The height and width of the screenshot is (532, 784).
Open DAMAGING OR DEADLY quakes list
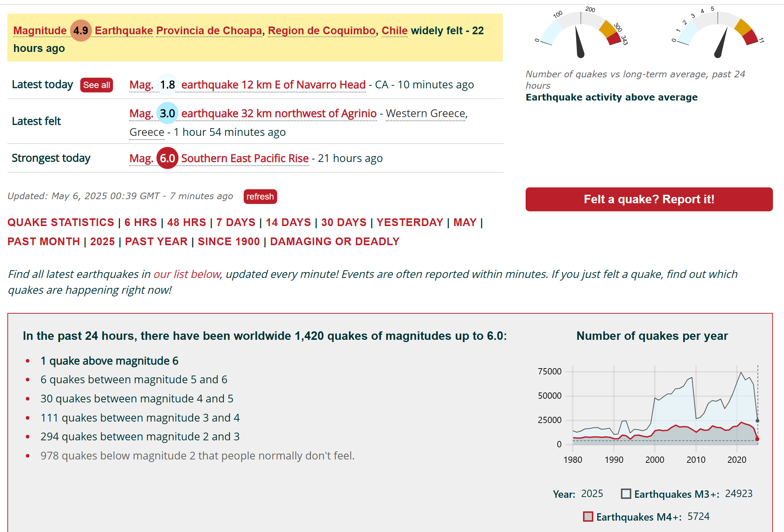pyautogui.click(x=335, y=242)
